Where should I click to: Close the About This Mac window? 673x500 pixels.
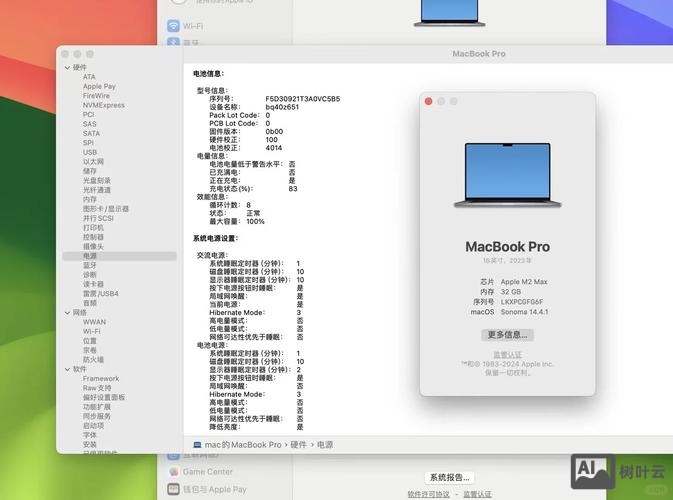428,101
